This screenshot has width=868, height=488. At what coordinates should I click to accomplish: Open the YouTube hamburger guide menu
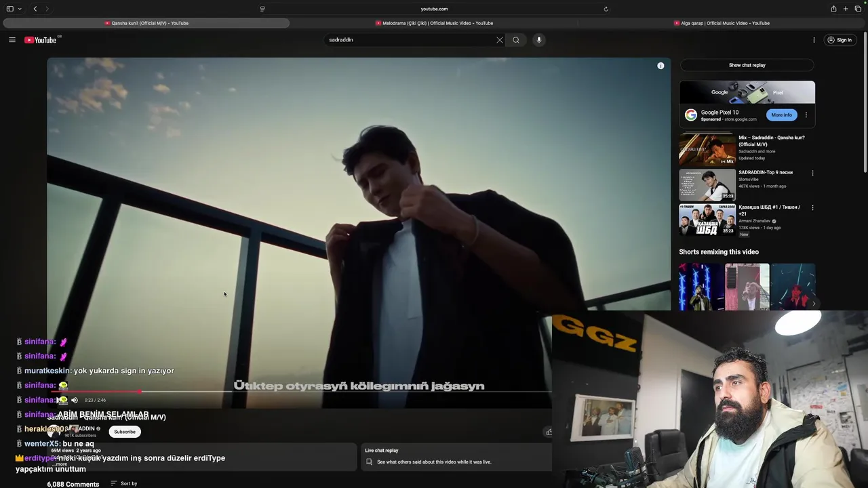[12, 40]
